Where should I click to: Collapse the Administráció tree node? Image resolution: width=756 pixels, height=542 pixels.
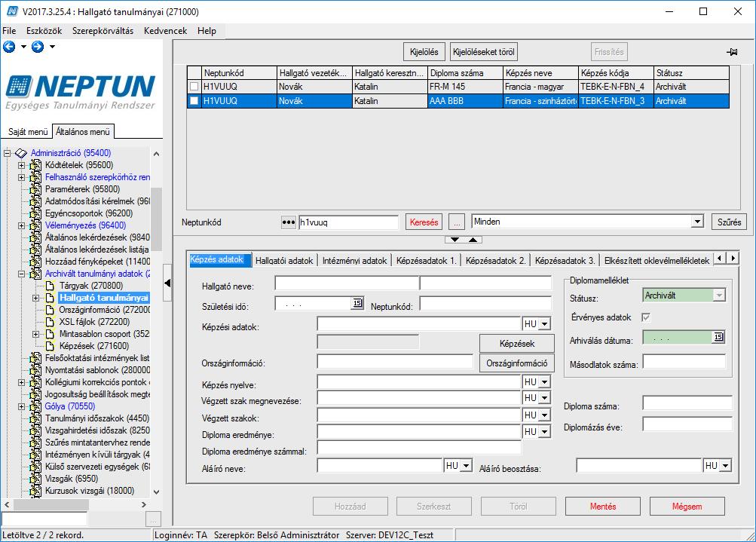tap(8, 153)
